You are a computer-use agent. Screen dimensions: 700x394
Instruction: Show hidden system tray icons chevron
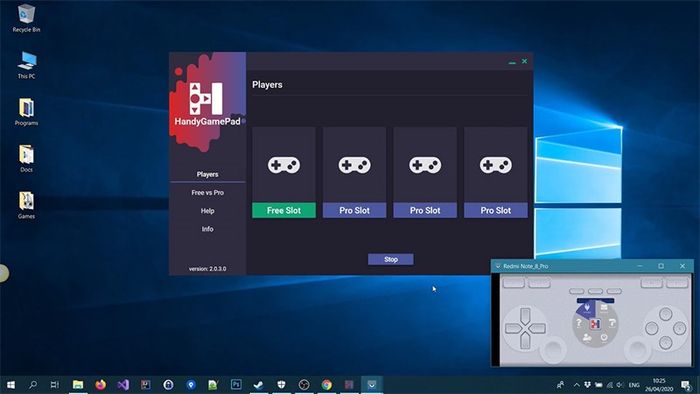point(576,385)
